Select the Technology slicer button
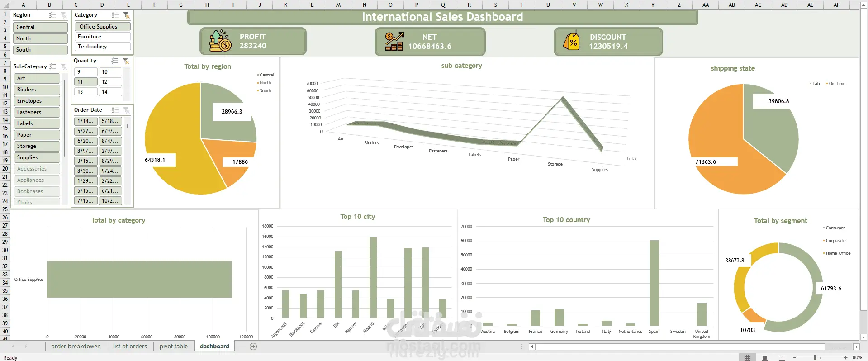This screenshot has width=868, height=361. pyautogui.click(x=103, y=47)
